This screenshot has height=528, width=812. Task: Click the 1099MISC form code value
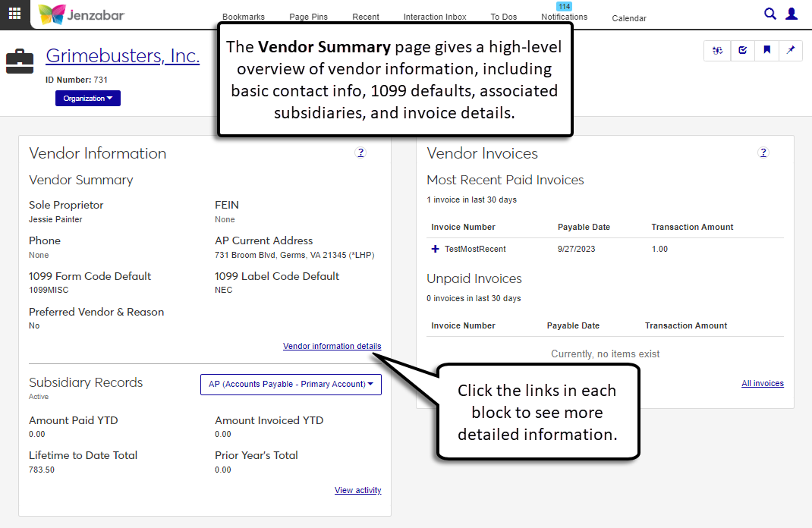[x=49, y=290]
